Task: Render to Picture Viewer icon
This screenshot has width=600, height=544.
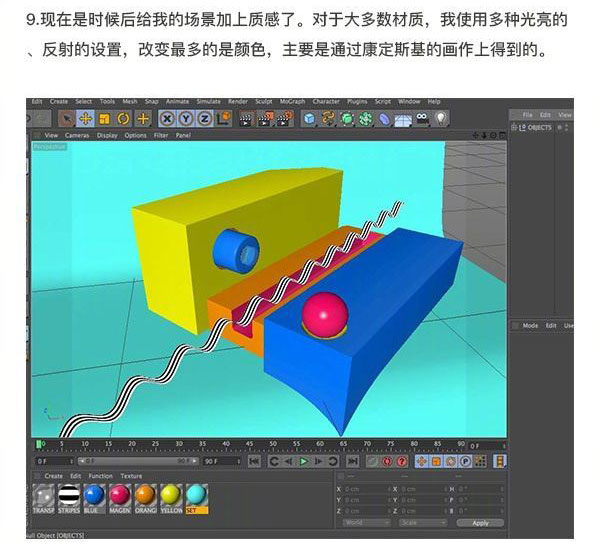Action: 266,119
